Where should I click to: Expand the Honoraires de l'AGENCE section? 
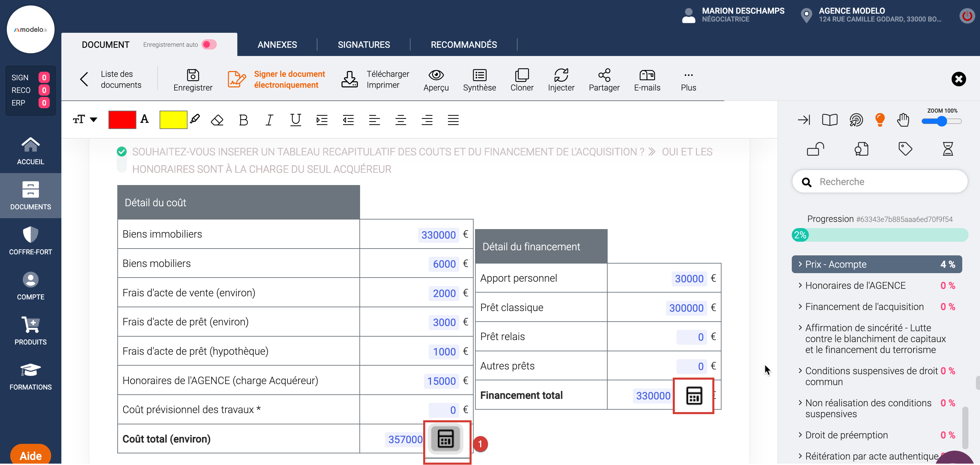855,286
